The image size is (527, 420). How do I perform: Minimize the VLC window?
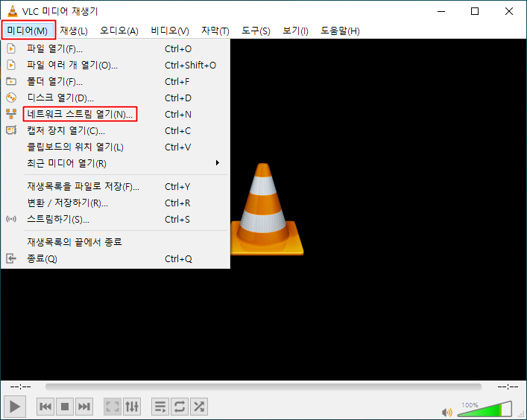[x=441, y=11]
